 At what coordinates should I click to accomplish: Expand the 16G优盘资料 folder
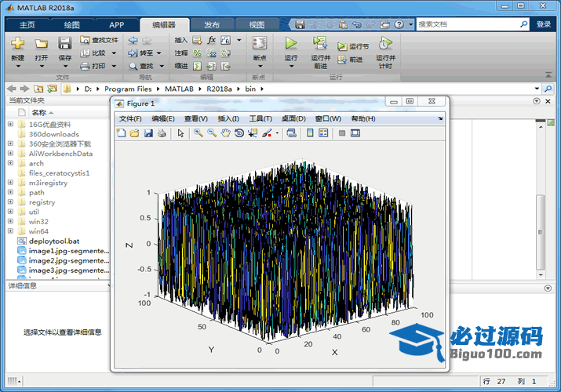10,124
